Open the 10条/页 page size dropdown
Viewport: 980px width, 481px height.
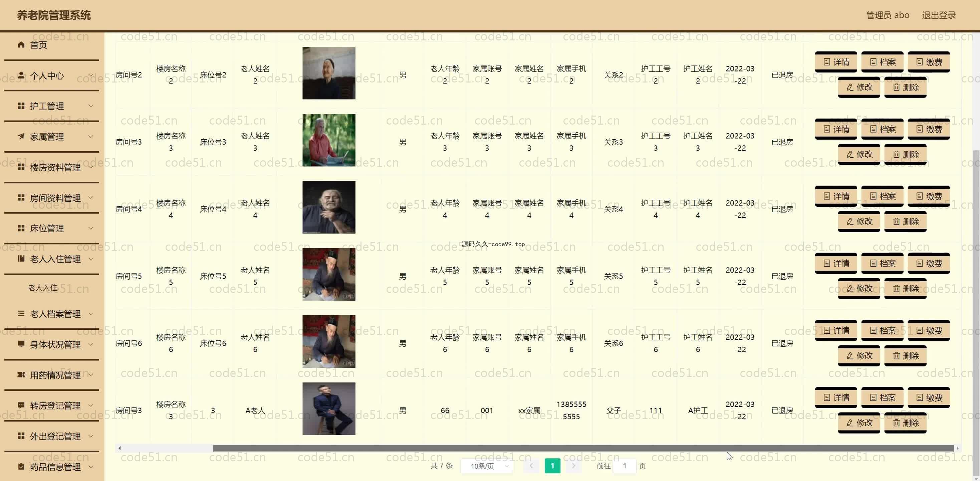(x=487, y=466)
